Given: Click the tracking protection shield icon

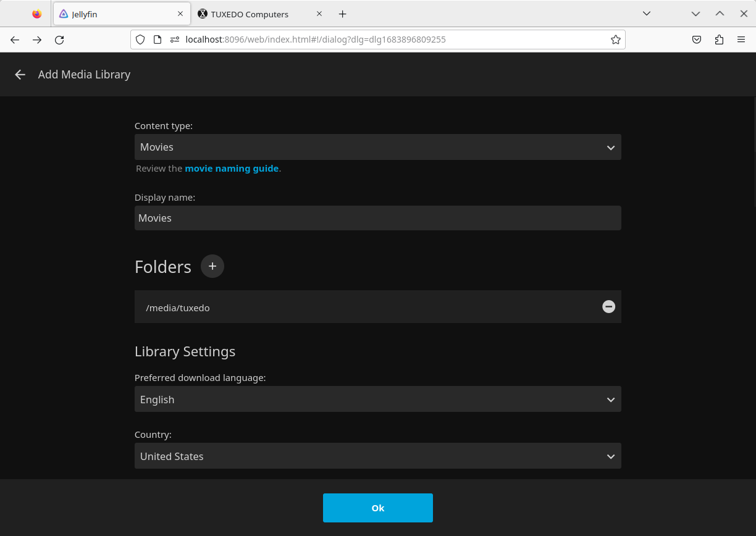Looking at the screenshot, I should point(140,39).
